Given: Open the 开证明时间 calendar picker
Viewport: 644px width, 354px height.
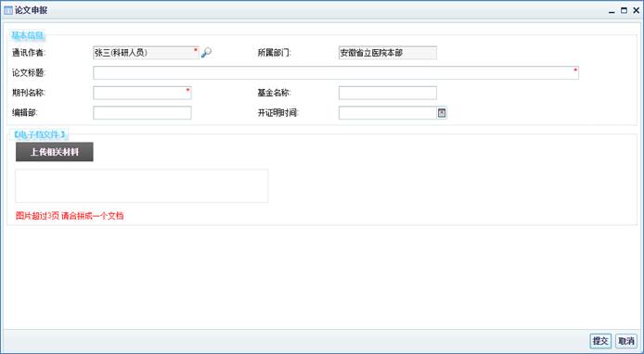Looking at the screenshot, I should (x=442, y=112).
